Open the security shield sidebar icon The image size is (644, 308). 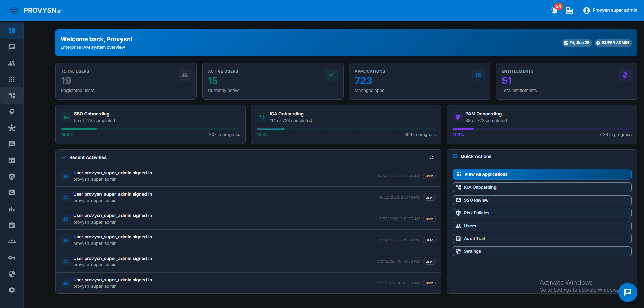pyautogui.click(x=12, y=274)
